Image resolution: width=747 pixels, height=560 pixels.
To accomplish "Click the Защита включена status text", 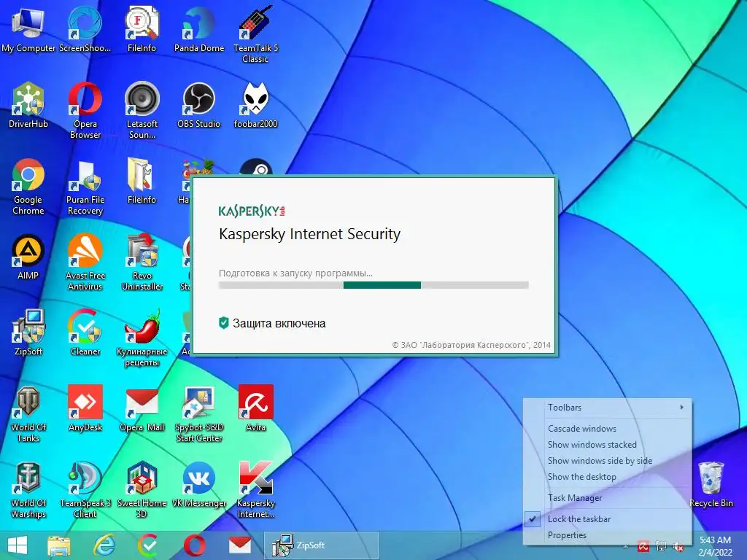I will (279, 323).
